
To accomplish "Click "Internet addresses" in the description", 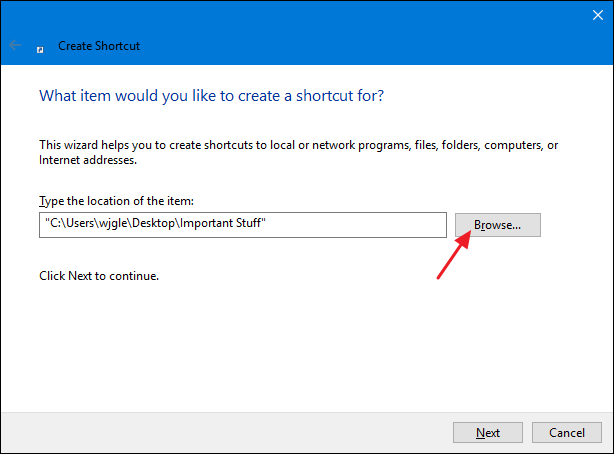I will point(87,159).
